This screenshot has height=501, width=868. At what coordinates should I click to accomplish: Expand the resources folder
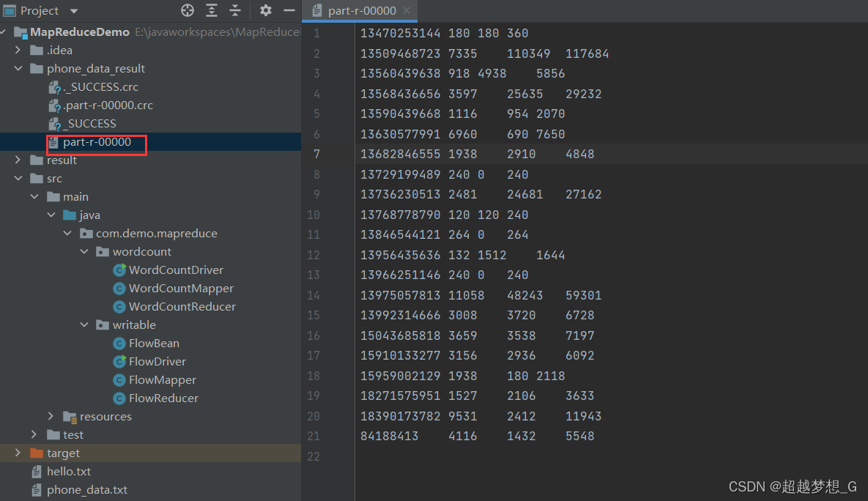[51, 416]
